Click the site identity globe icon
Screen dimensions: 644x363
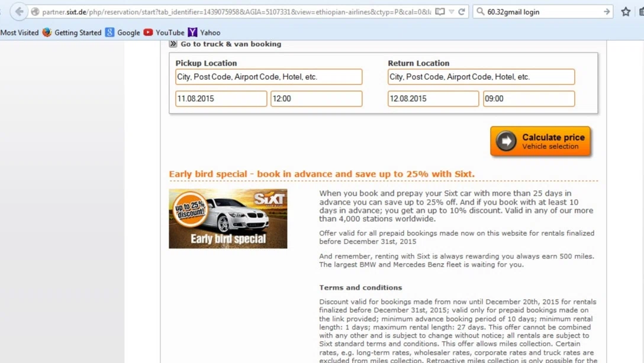pos(36,12)
